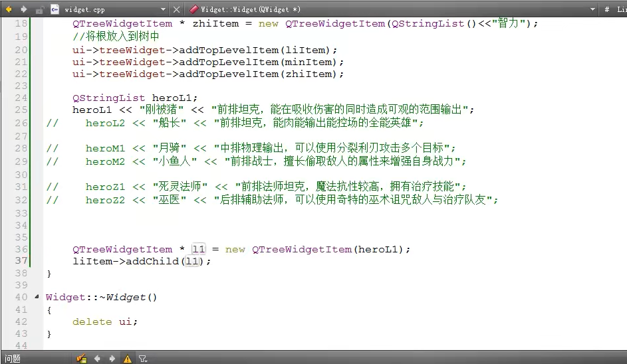Click addTopLevelItem(zhiItem) call
Image resolution: width=627 pixels, height=364 pixels.
tap(261, 74)
